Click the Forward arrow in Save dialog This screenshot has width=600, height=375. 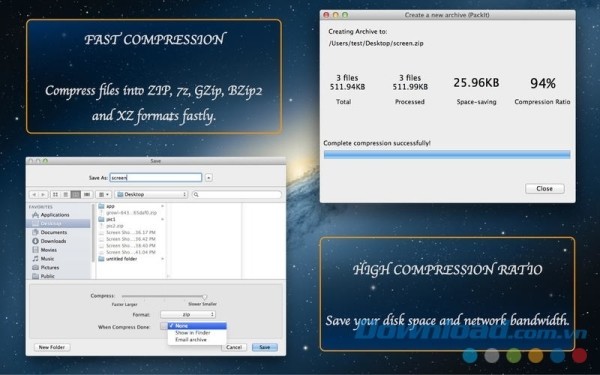click(43, 194)
